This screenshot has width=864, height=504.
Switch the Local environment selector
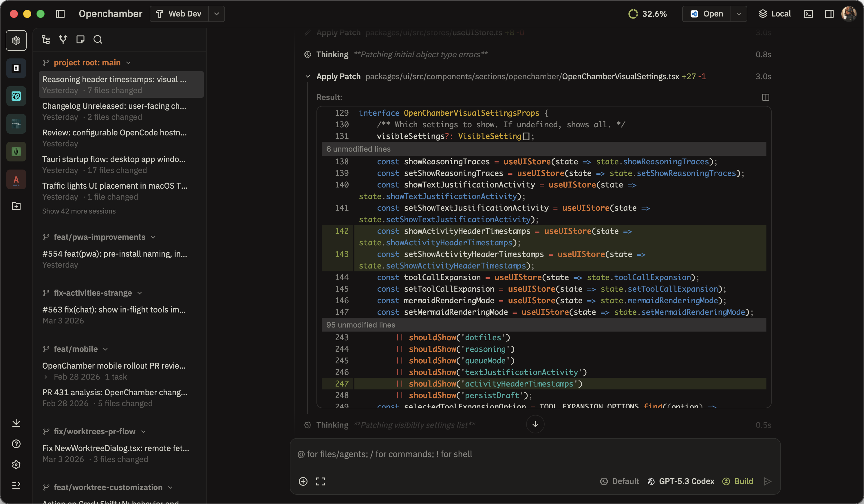775,14
